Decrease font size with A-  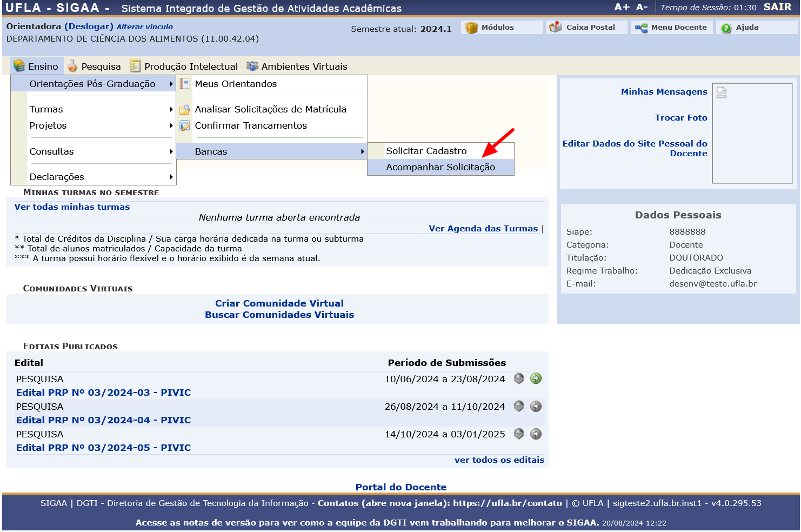pyautogui.click(x=642, y=7)
